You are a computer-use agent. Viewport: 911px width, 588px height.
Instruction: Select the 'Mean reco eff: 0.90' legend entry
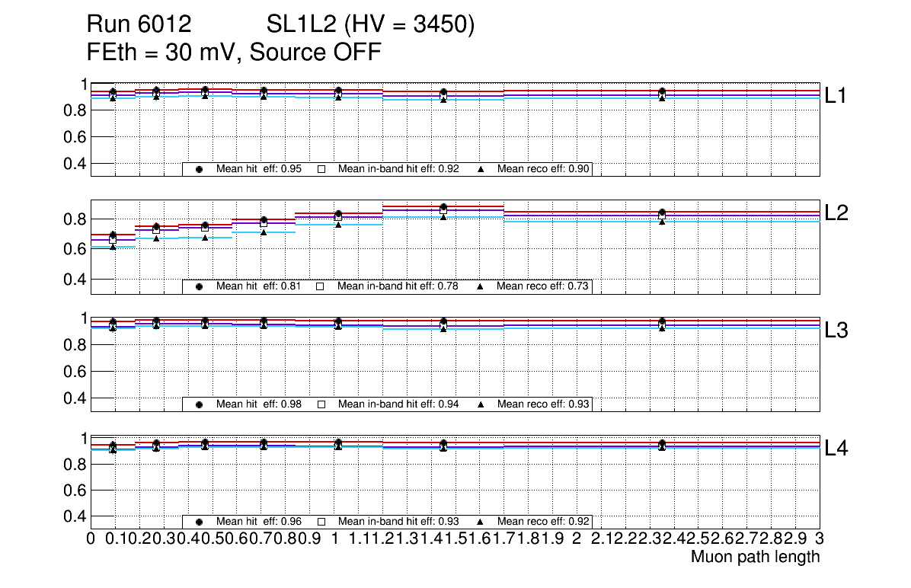(x=544, y=169)
